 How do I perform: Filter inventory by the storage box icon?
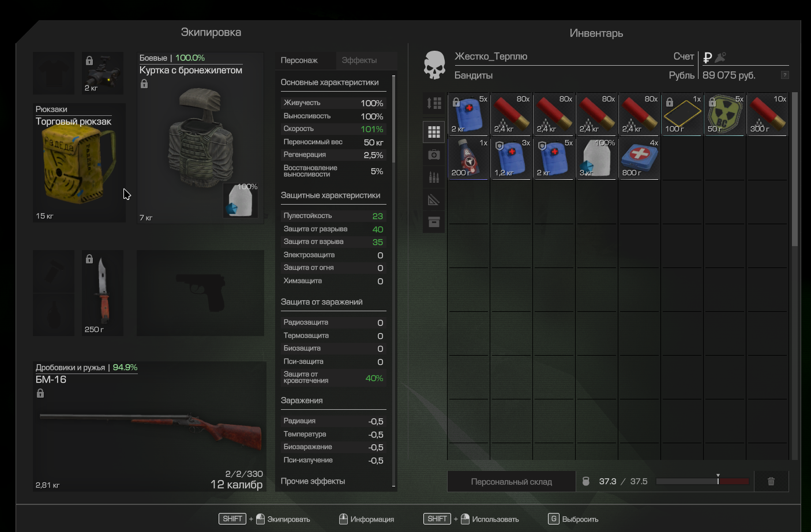(434, 222)
